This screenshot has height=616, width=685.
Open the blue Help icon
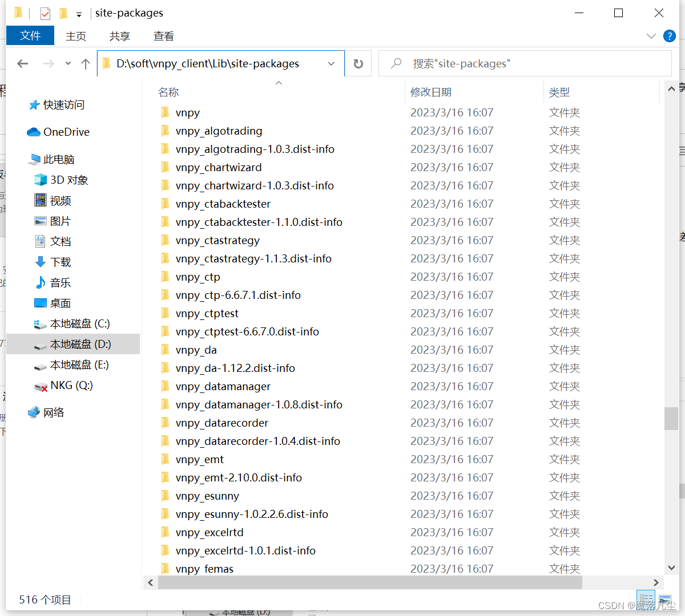pos(670,36)
